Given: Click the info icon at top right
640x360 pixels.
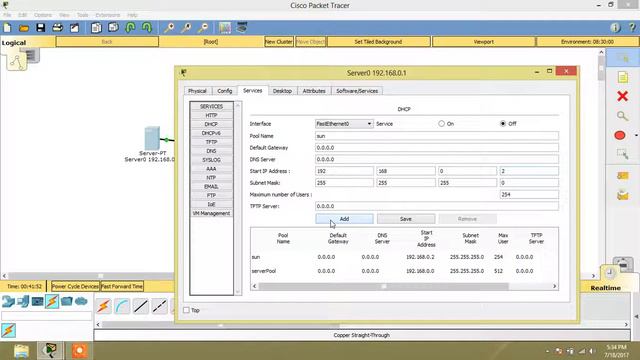Looking at the screenshot, I should (615, 28).
